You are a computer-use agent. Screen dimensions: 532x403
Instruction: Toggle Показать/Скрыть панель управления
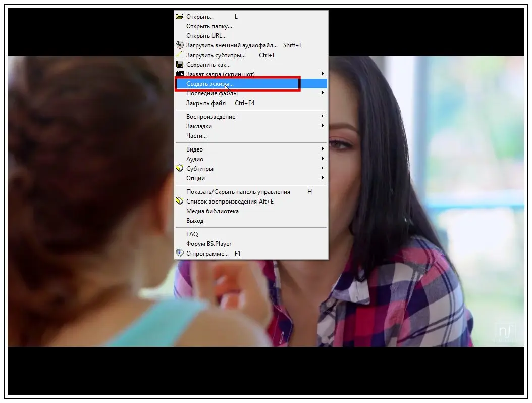click(251, 192)
